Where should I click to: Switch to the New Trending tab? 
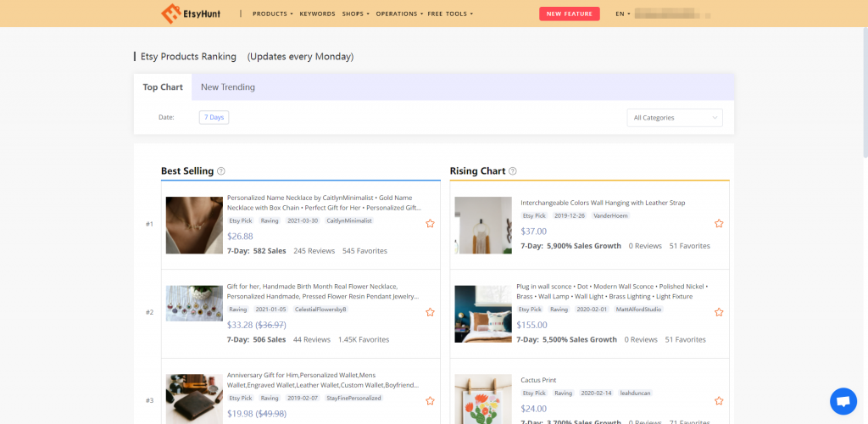(x=227, y=87)
